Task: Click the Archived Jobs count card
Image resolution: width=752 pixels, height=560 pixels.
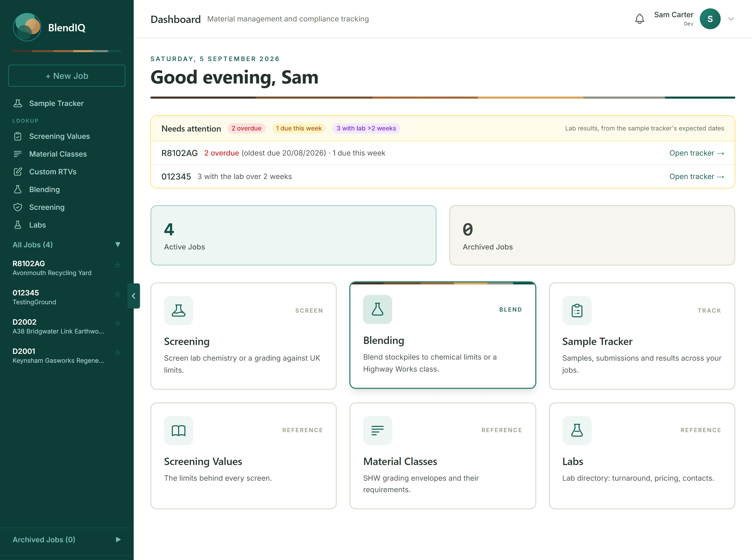Action: 592,235
